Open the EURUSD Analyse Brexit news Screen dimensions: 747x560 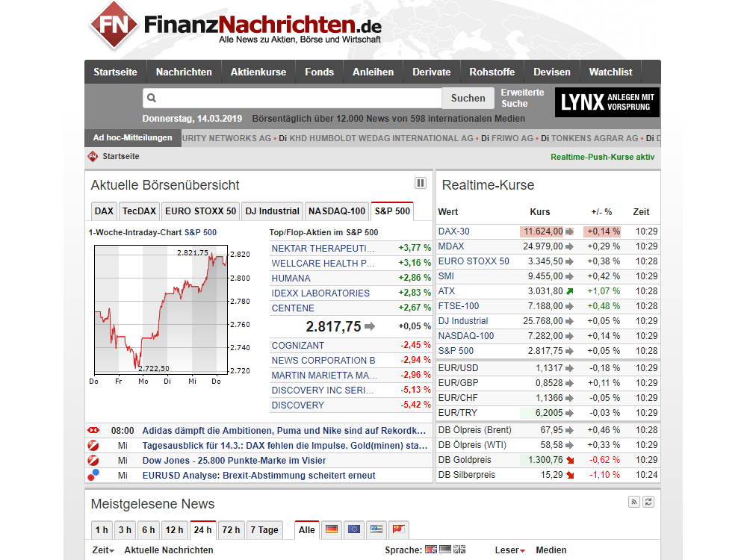click(258, 475)
